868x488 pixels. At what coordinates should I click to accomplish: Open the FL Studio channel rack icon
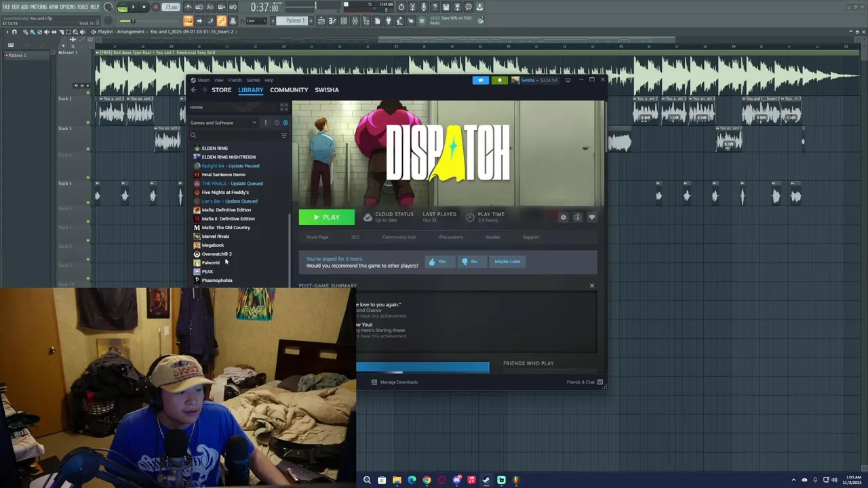(x=344, y=20)
